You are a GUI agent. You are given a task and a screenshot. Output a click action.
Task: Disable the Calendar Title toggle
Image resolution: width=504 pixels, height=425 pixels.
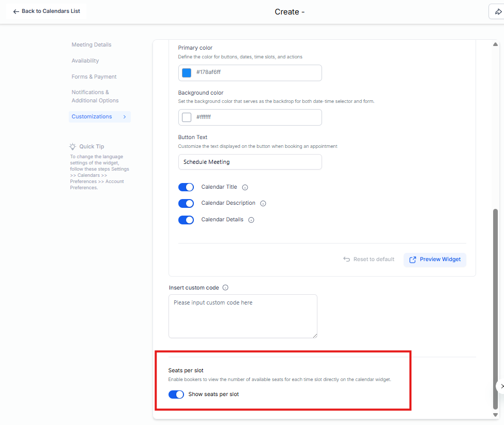pos(186,187)
